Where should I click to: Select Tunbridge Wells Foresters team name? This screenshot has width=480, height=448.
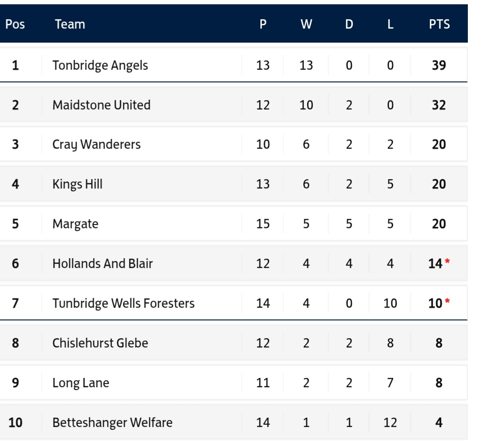point(123,303)
